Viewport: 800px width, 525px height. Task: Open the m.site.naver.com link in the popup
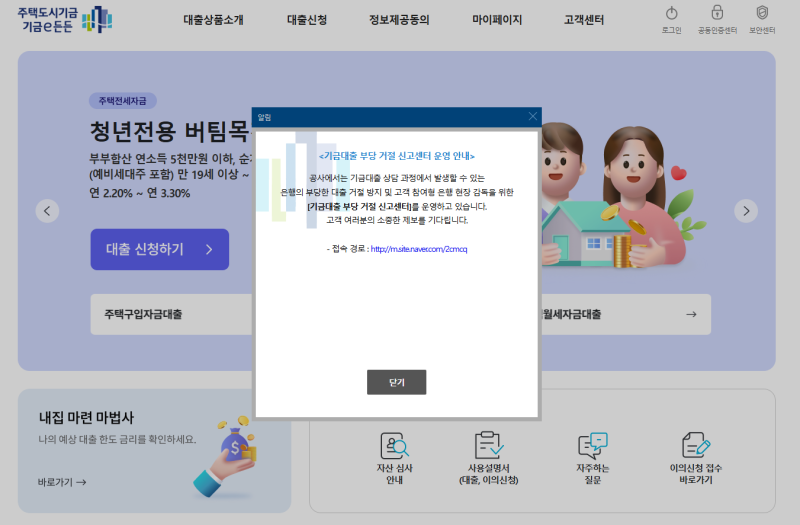[x=419, y=249]
